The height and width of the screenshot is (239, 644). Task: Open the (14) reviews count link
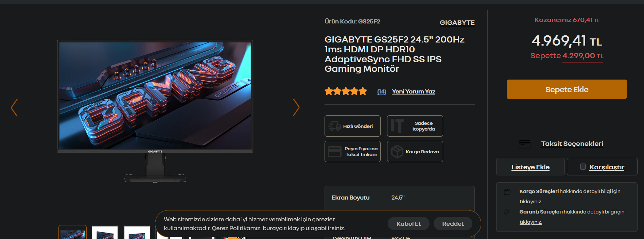click(x=382, y=91)
